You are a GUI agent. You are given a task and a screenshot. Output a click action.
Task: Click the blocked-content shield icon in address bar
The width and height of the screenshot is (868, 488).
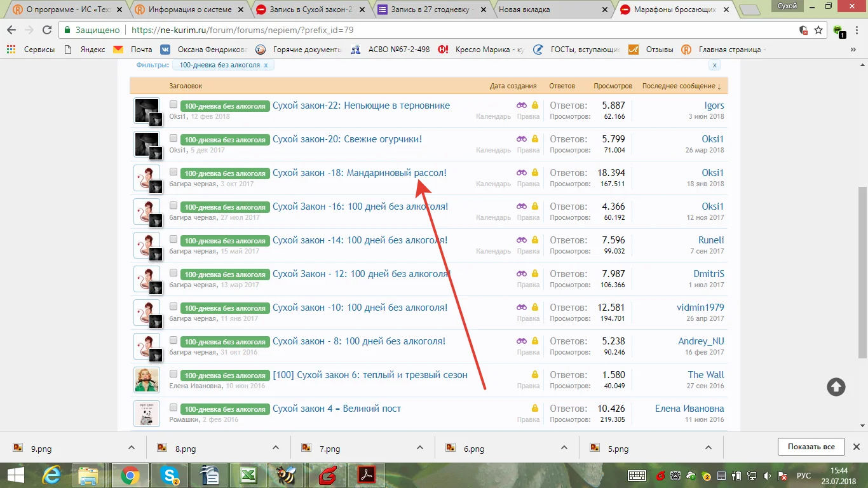pos(803,30)
